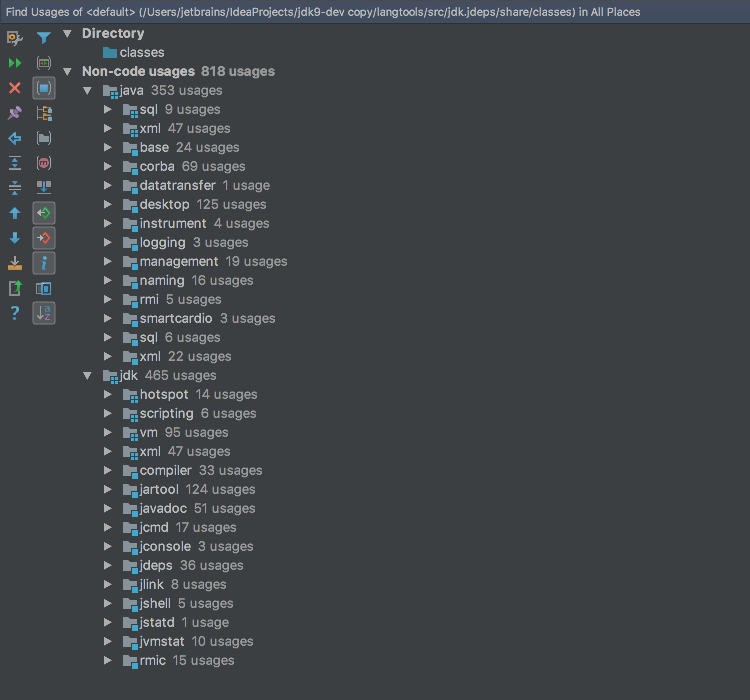
Task: Collapse the Directory node
Action: [x=68, y=34]
